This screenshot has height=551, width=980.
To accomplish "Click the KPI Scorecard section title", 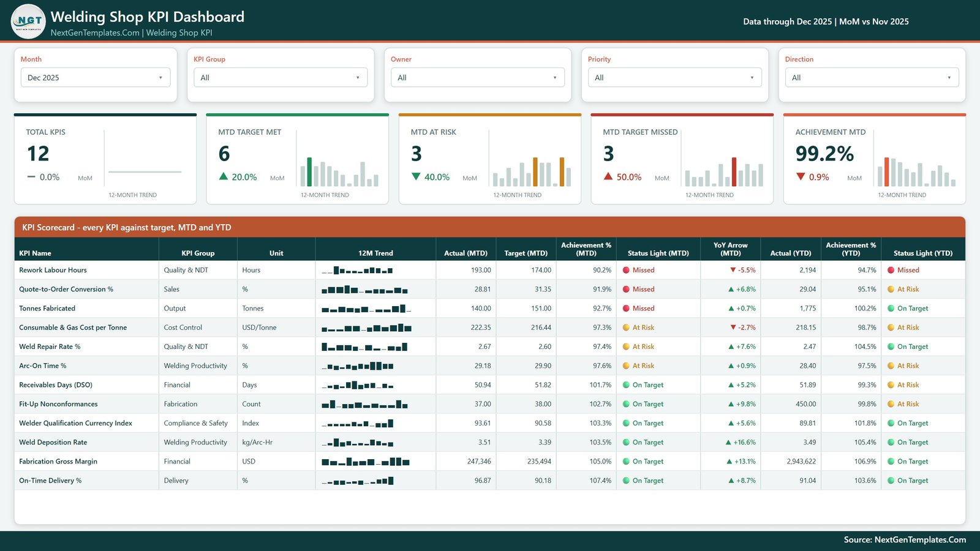I will (x=127, y=227).
